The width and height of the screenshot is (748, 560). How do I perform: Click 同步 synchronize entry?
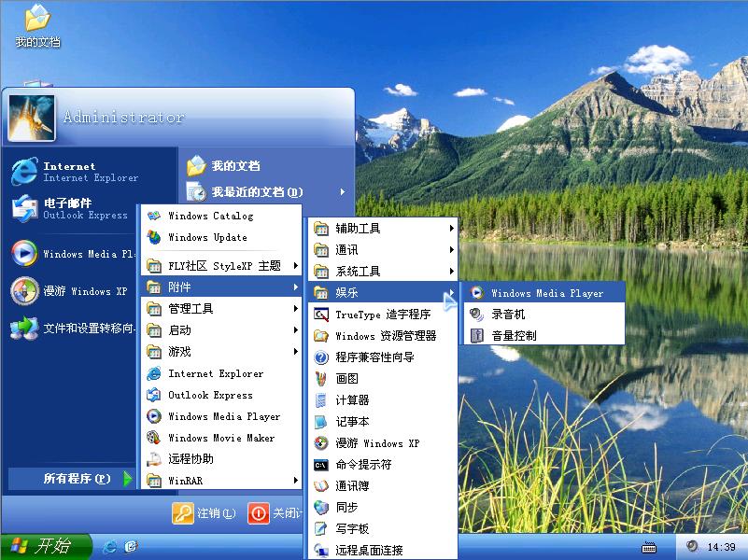[383, 507]
